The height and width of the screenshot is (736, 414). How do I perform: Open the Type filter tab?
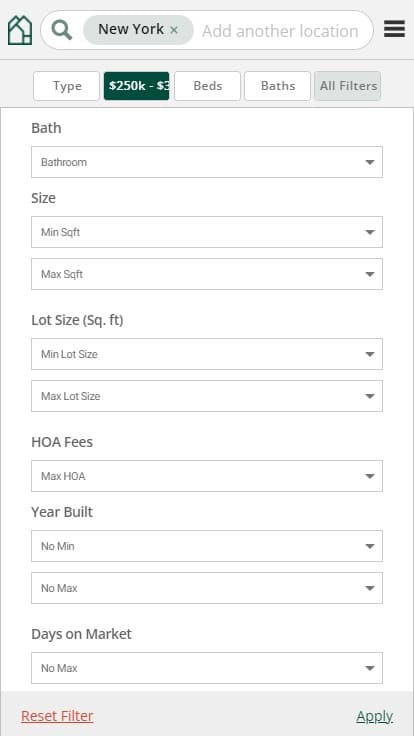[x=67, y=86]
